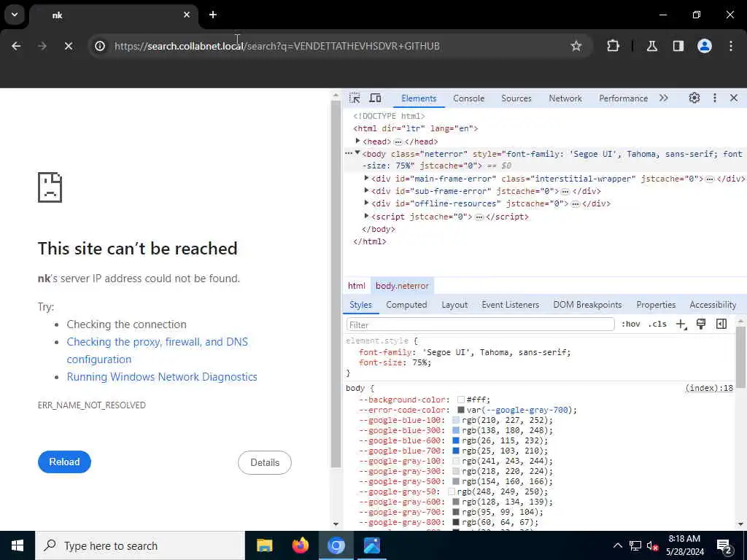Toggle the browser side panel
The width and height of the screenshot is (747, 560).
click(x=678, y=46)
